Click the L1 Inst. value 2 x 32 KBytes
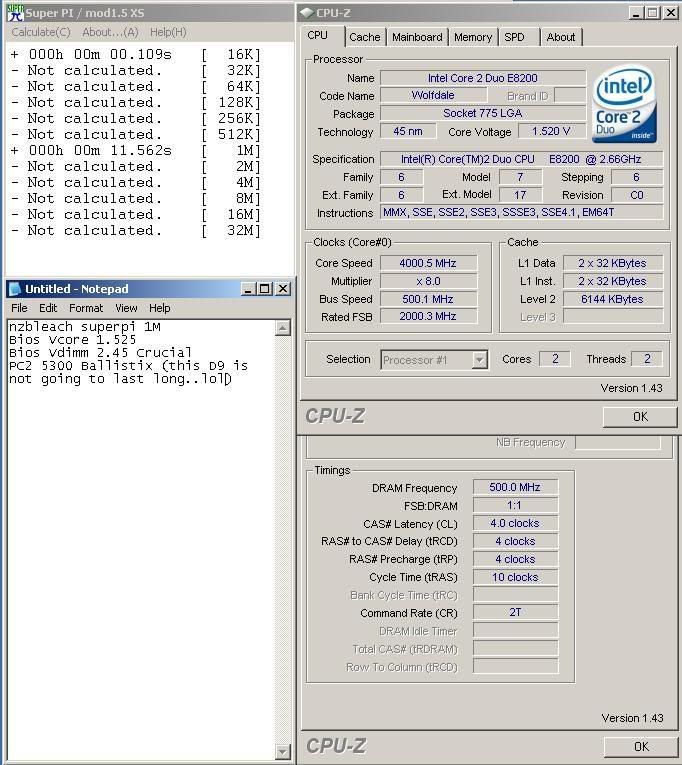The image size is (682, 765). [x=612, y=281]
